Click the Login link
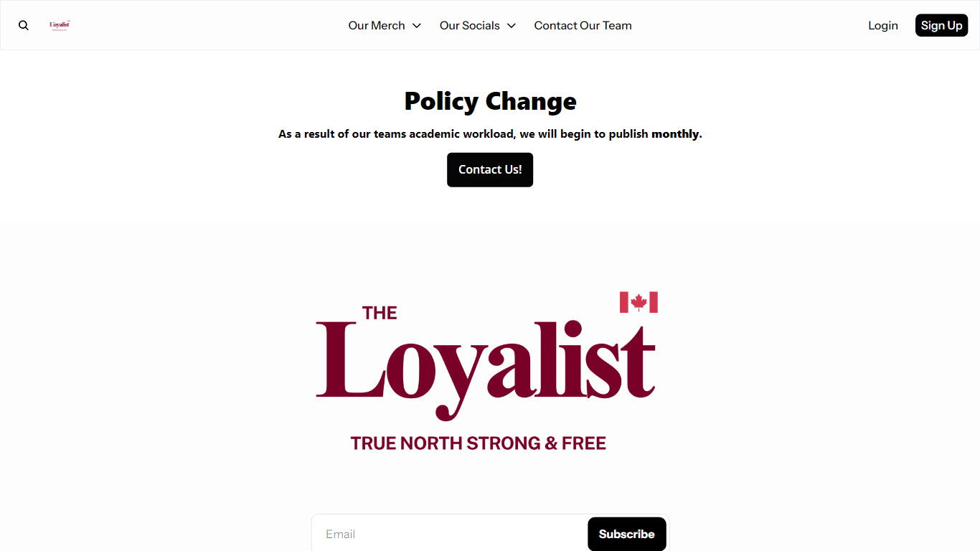Viewport: 980px width, 551px height. click(x=883, y=25)
